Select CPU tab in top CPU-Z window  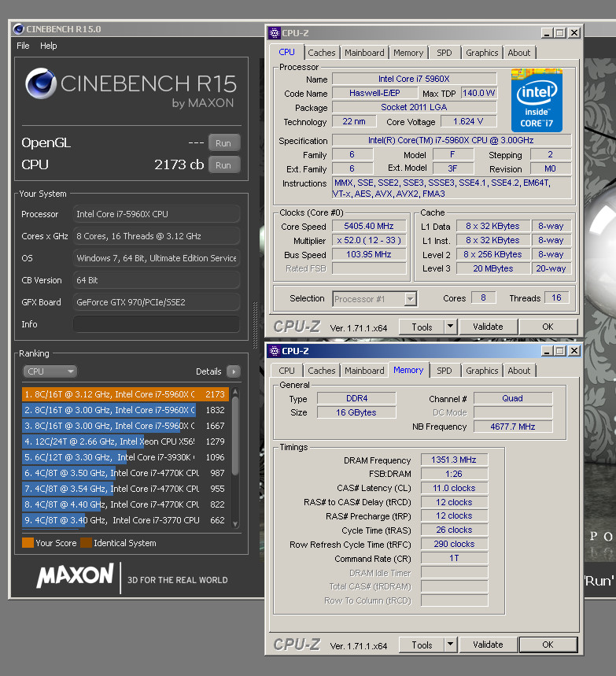(286, 52)
